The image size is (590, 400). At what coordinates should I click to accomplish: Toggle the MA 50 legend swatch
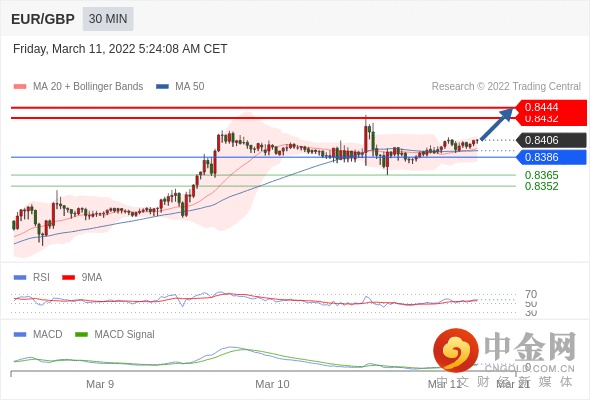(x=163, y=87)
